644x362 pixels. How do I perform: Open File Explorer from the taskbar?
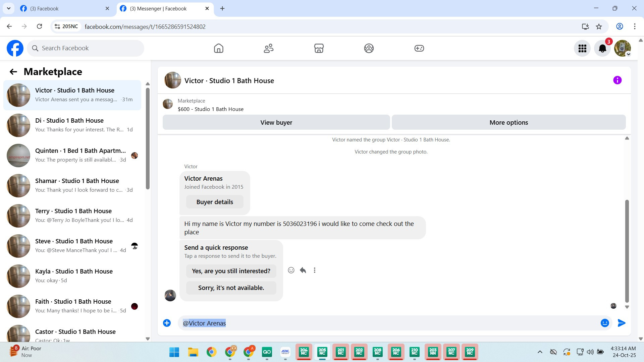coord(193,352)
